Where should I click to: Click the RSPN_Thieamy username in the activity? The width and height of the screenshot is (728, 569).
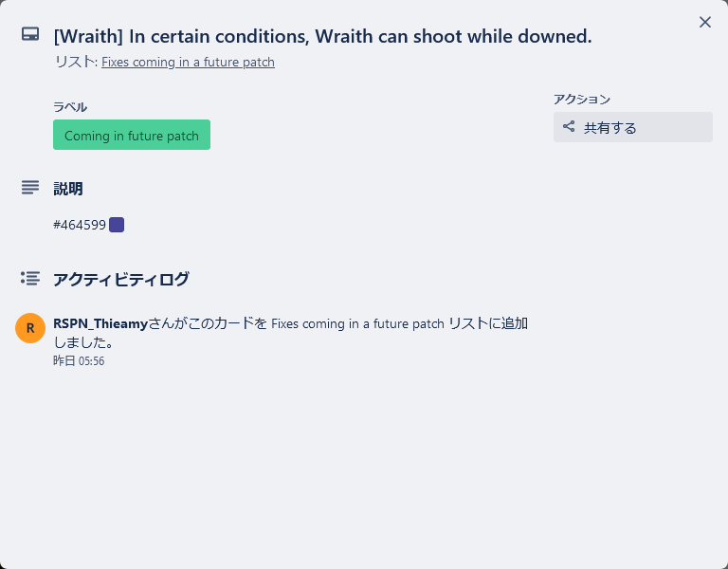[100, 323]
